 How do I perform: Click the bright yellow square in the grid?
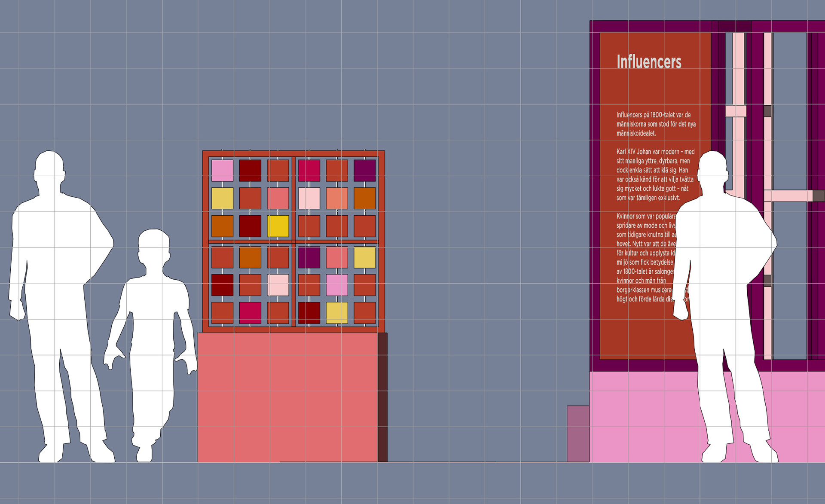pyautogui.click(x=278, y=226)
